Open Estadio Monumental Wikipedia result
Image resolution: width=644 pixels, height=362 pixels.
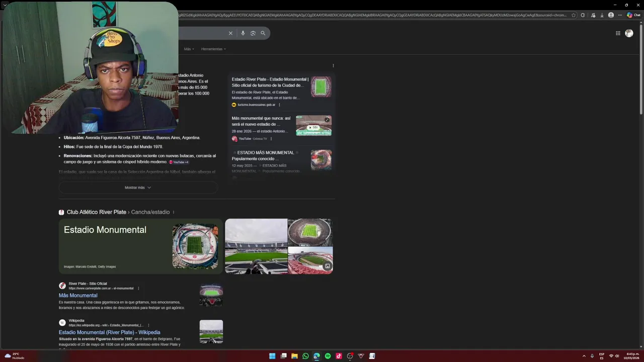pyautogui.click(x=110, y=332)
